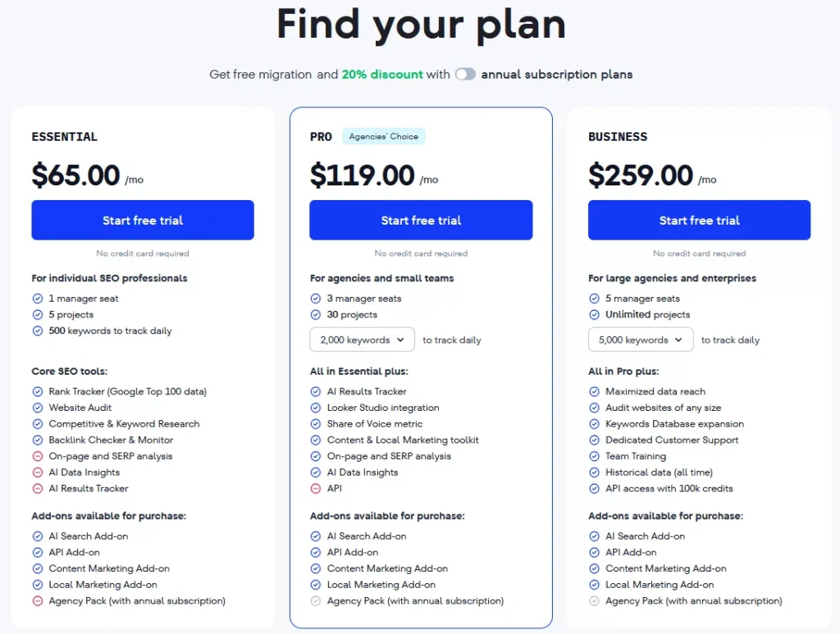Expand the 5,000 keywords dropdown

tap(641, 340)
